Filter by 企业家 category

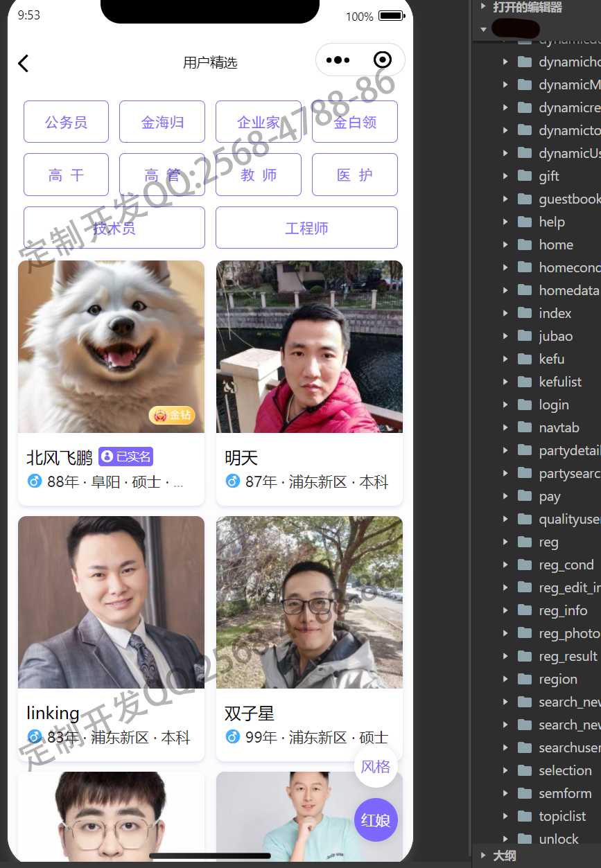[259, 122]
